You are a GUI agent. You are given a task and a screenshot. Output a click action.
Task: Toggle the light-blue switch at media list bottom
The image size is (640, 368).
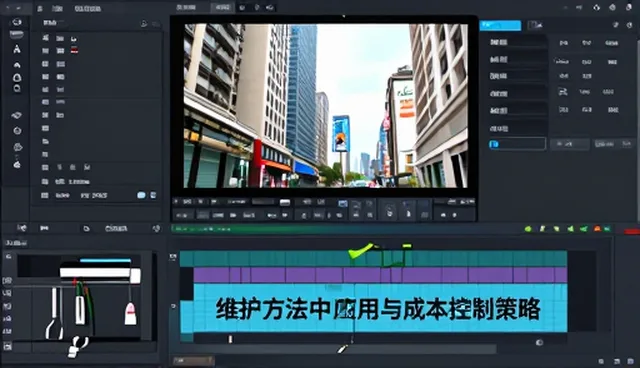[141, 195]
